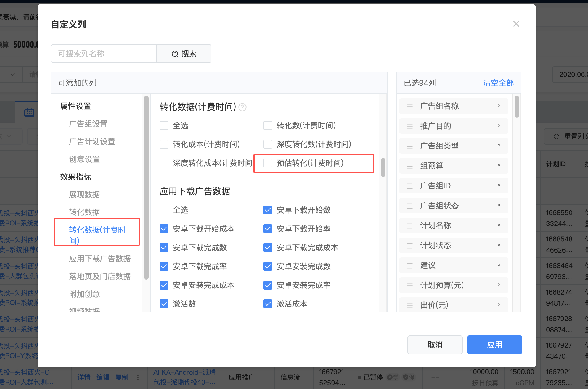Uncheck 安卓下载完成数 checkbox
Screen dimensions: 588x389
point(164,248)
